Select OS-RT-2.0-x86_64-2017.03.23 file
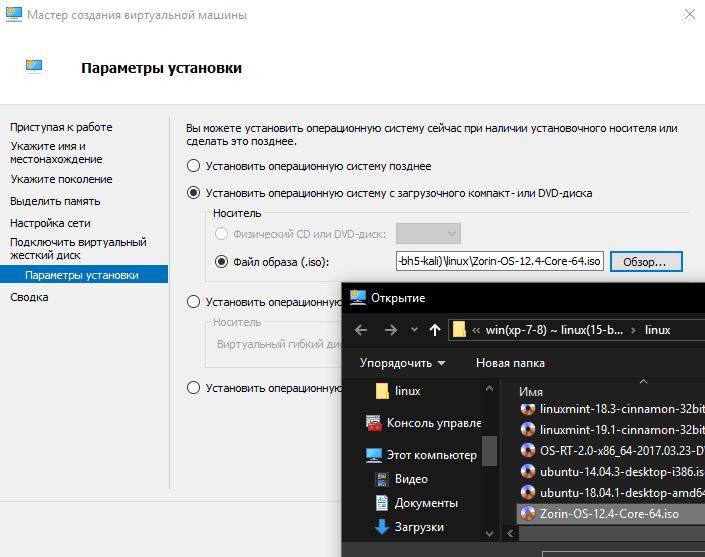Screen dimensions: 705x557 click(612, 450)
